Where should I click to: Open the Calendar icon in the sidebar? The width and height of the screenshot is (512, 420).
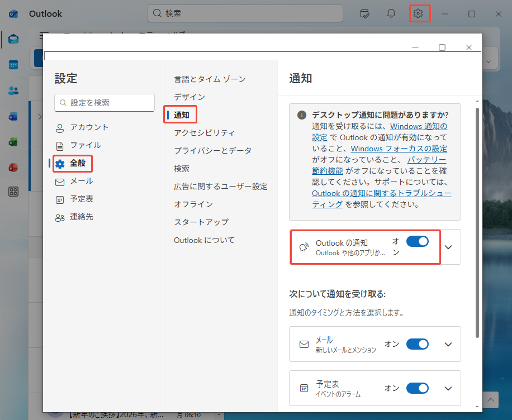click(12, 65)
